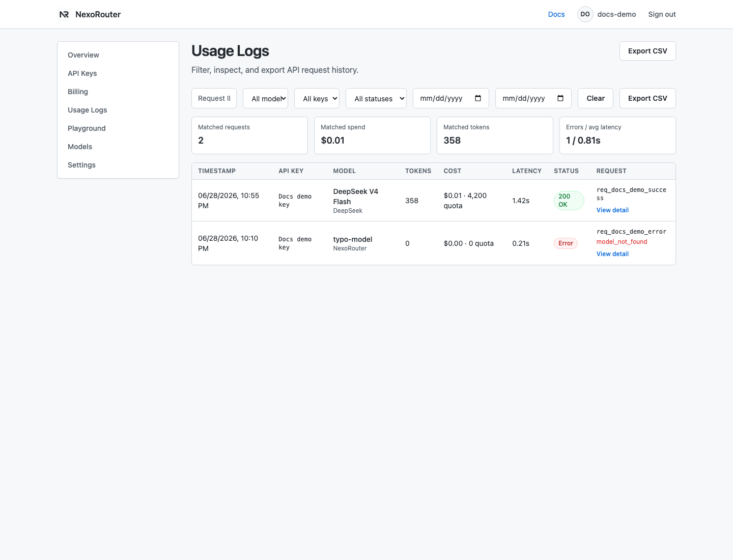The height and width of the screenshot is (560, 733).
Task: Click Export CSV beside page title
Action: click(x=647, y=51)
